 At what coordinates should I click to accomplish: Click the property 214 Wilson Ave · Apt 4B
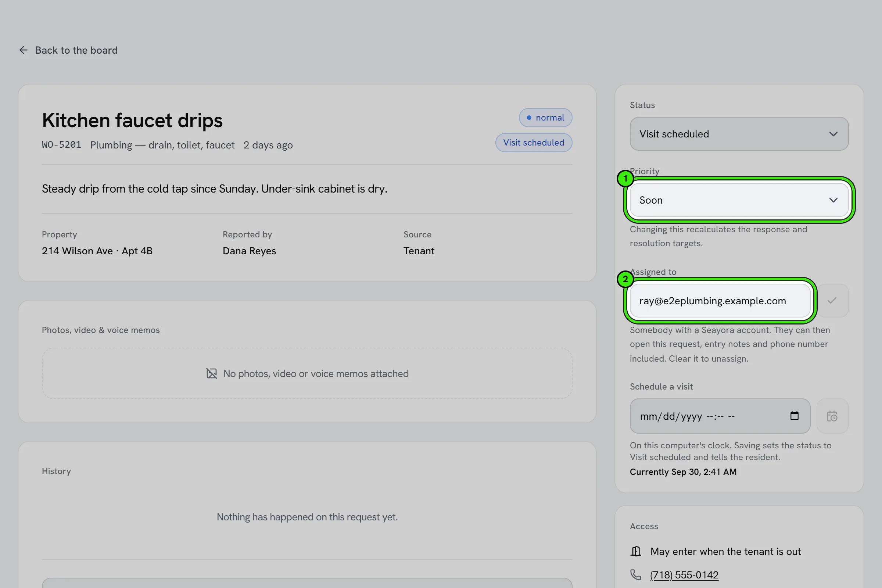97,251
